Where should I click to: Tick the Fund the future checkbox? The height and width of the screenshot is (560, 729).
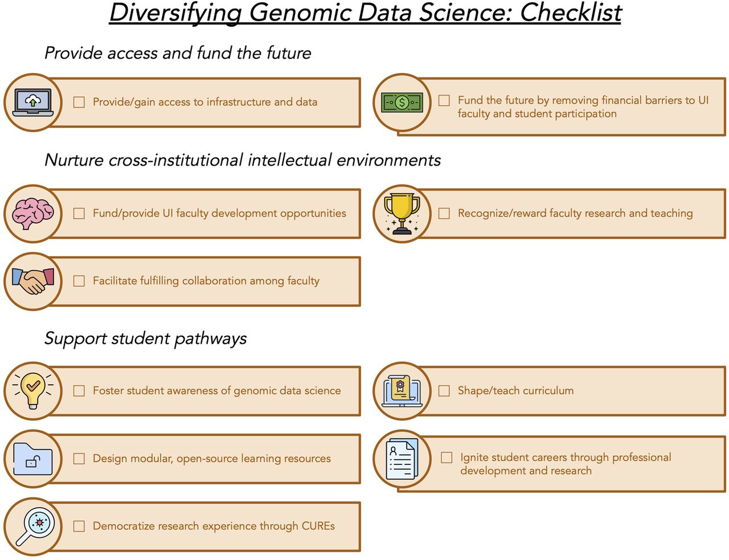click(444, 100)
